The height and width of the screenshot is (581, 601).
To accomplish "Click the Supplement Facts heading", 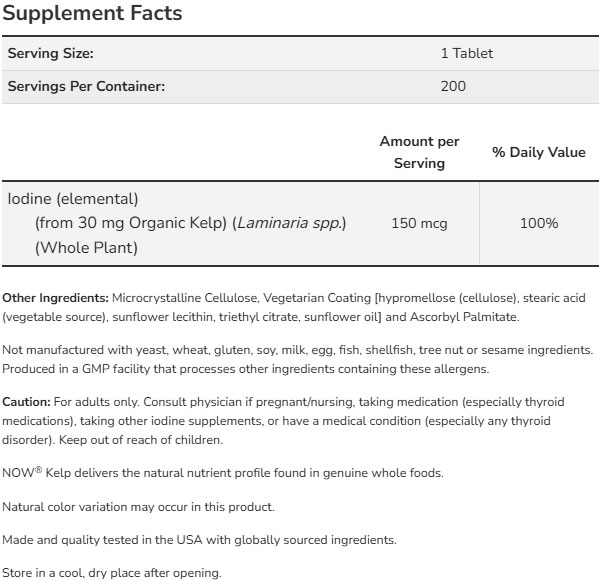I will [x=91, y=15].
